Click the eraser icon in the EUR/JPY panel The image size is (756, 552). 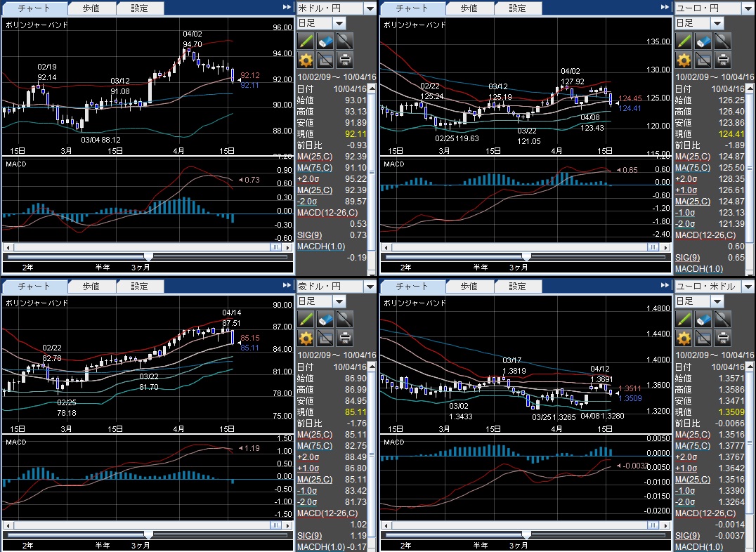[x=703, y=41]
